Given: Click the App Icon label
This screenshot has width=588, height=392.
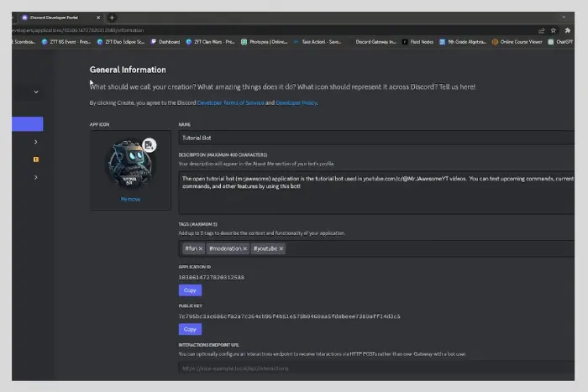Looking at the screenshot, I should coord(99,124).
